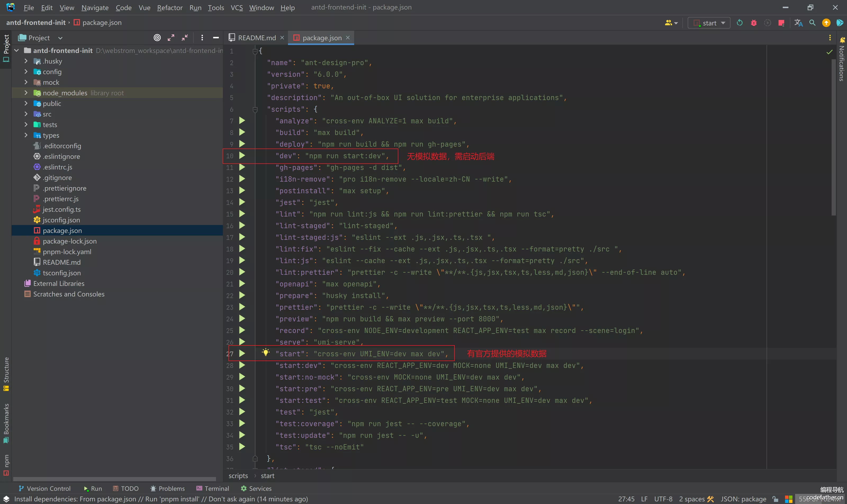
Task: Toggle read-only lock icon in status bar
Action: 775,499
